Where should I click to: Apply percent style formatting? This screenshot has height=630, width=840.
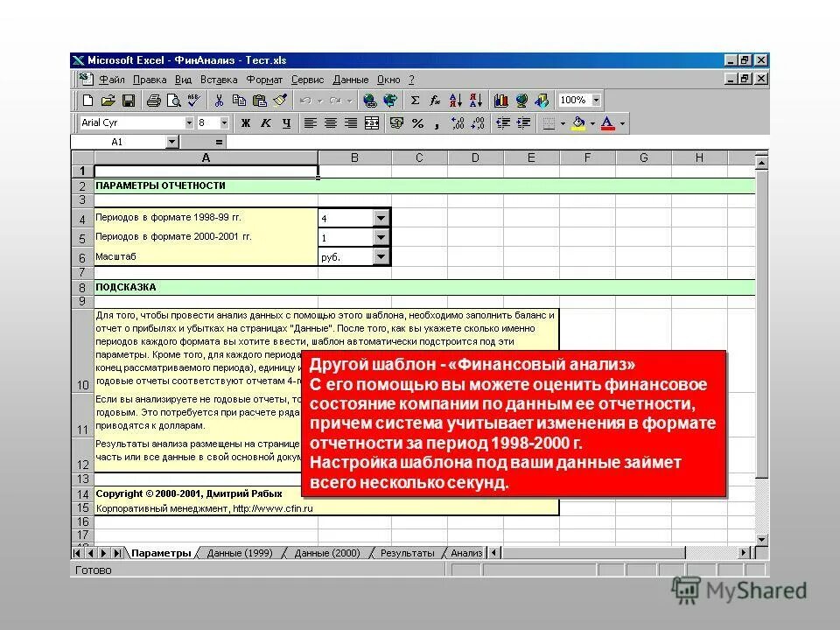click(416, 123)
